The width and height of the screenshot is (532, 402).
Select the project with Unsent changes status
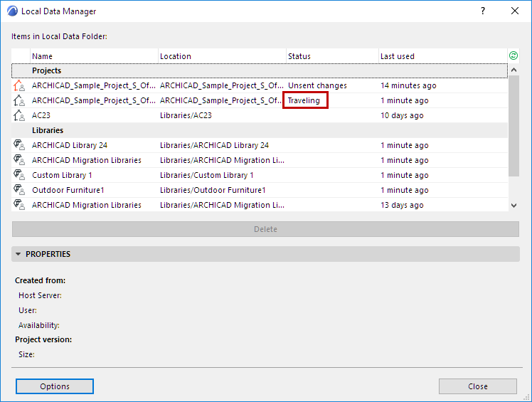[x=260, y=85]
